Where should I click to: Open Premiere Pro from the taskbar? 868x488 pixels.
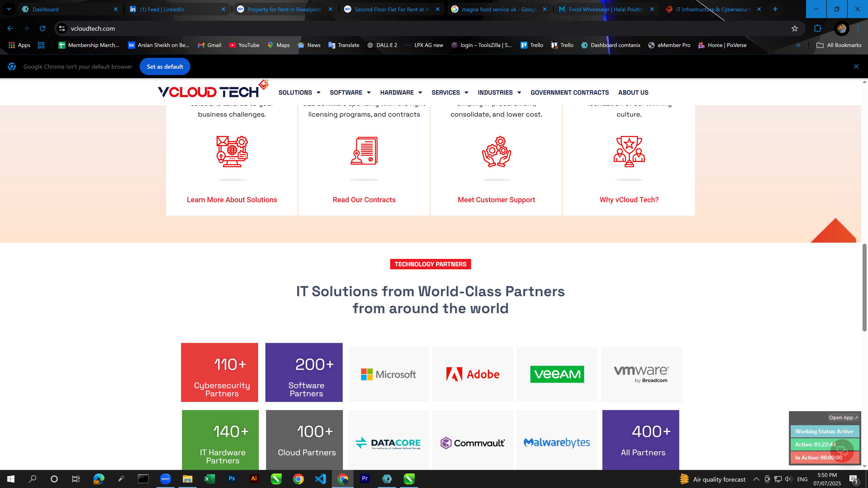[x=365, y=479]
